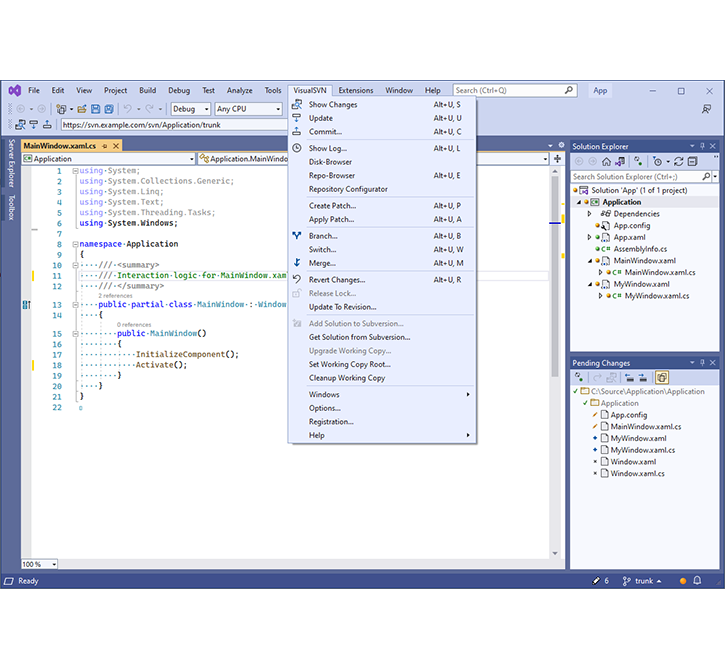The height and width of the screenshot is (670, 725).
Task: Click the Search Solution Explorer field
Action: pyautogui.click(x=637, y=177)
